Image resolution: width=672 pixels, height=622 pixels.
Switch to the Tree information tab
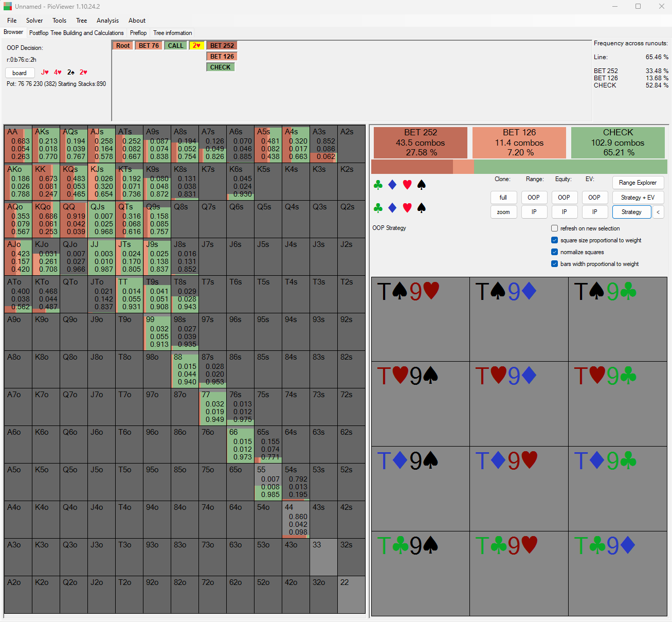coord(172,33)
